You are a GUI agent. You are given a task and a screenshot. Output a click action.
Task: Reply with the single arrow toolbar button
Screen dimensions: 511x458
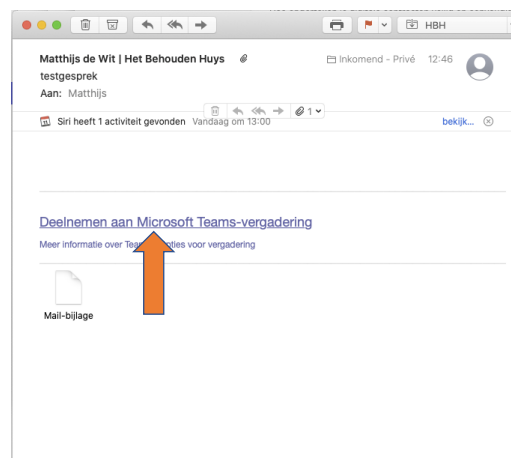point(147,25)
